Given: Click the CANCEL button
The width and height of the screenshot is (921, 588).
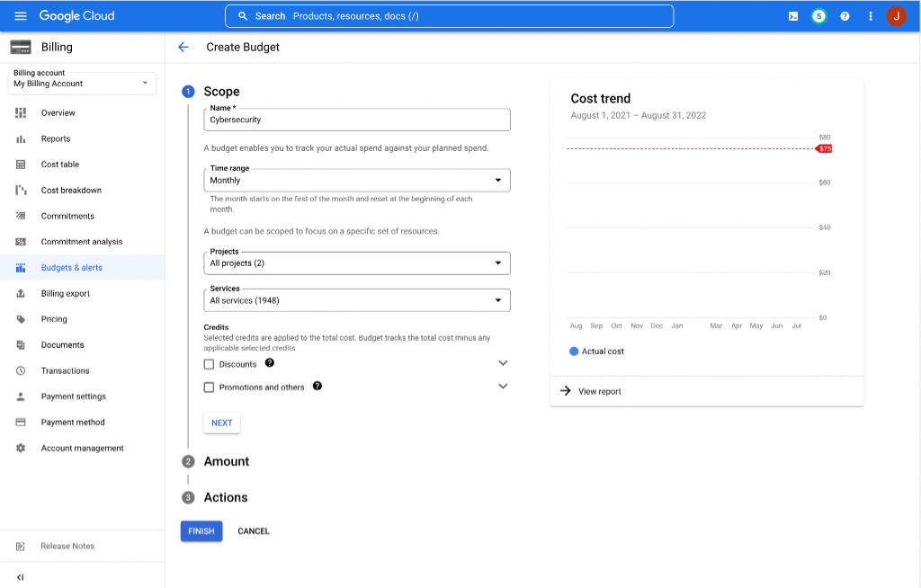Looking at the screenshot, I should pyautogui.click(x=254, y=531).
